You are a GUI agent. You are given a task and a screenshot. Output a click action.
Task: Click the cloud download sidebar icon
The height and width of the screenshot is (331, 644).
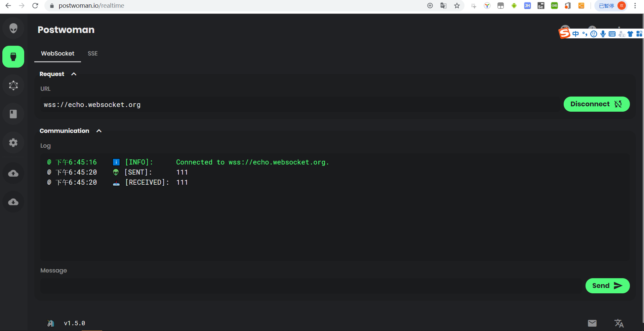coord(13,202)
